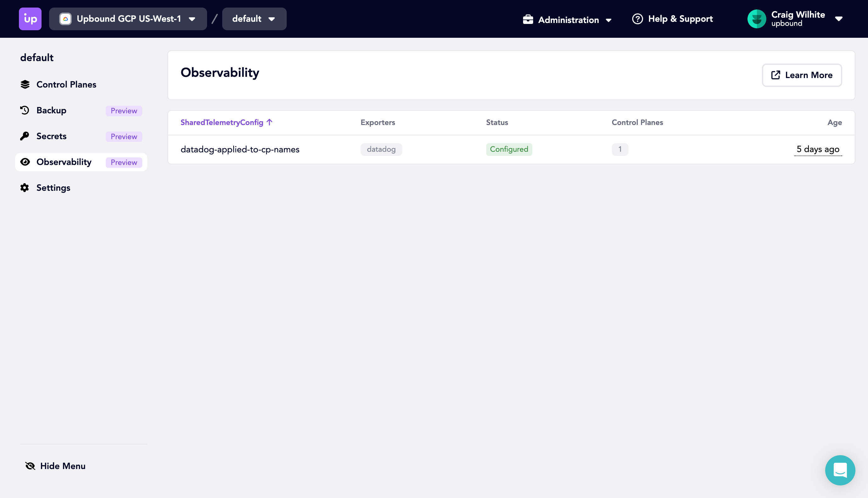Click the Secrets key icon
868x498 pixels.
coord(25,136)
